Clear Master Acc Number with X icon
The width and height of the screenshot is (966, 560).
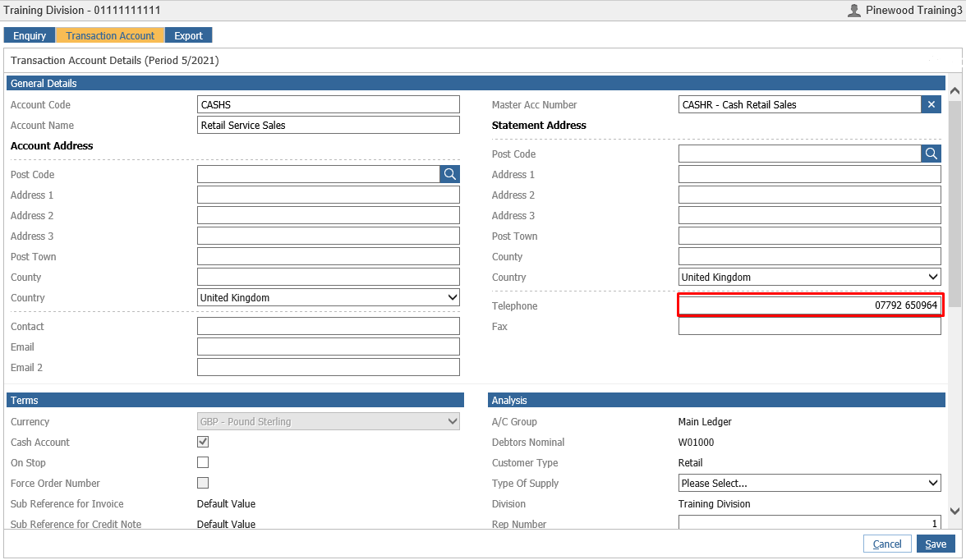[931, 105]
